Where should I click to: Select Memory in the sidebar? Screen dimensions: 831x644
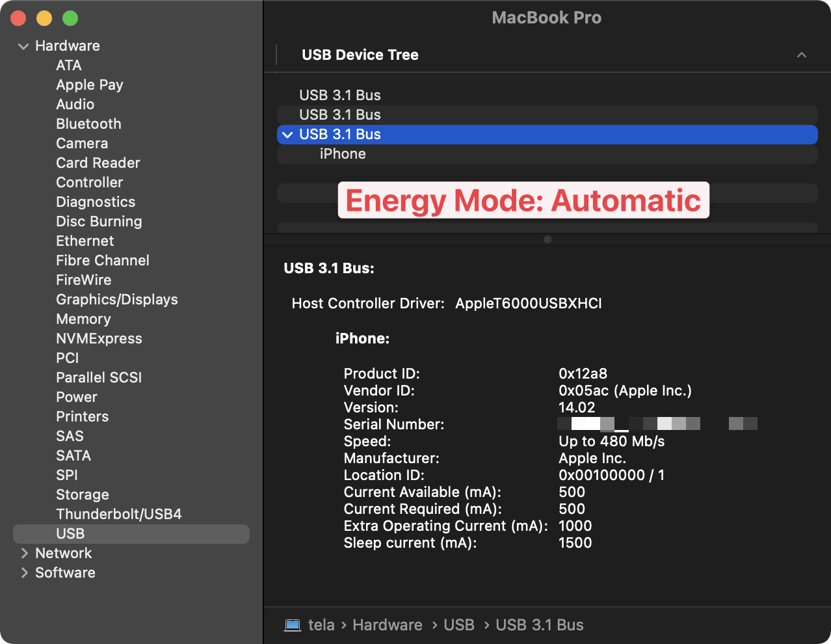tap(83, 319)
